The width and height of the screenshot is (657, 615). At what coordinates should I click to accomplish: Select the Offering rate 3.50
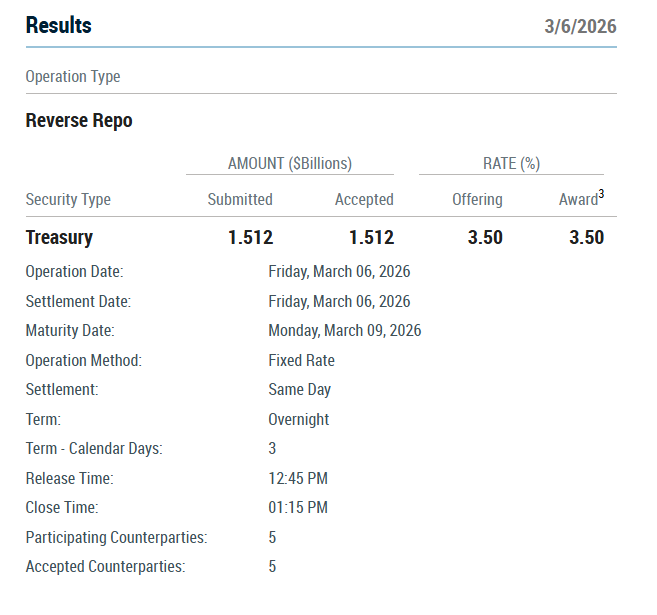[485, 238]
